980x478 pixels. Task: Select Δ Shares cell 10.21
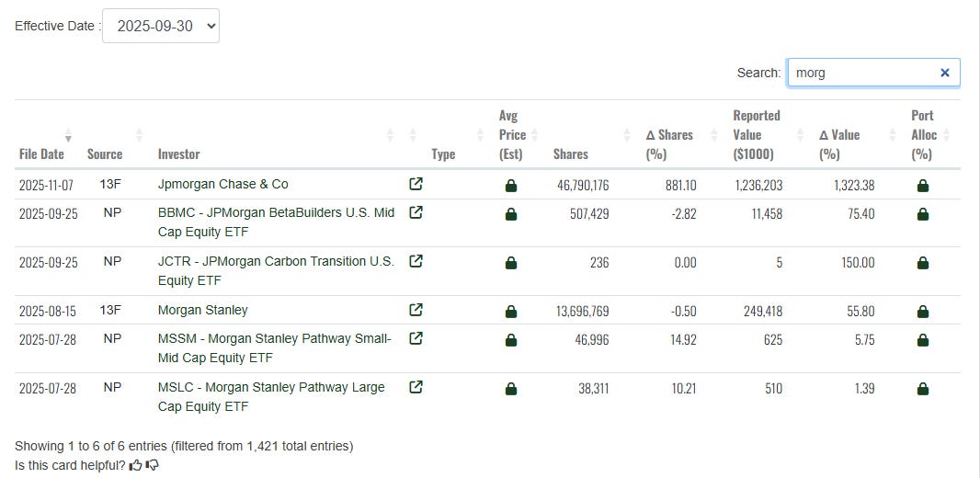[x=684, y=389]
